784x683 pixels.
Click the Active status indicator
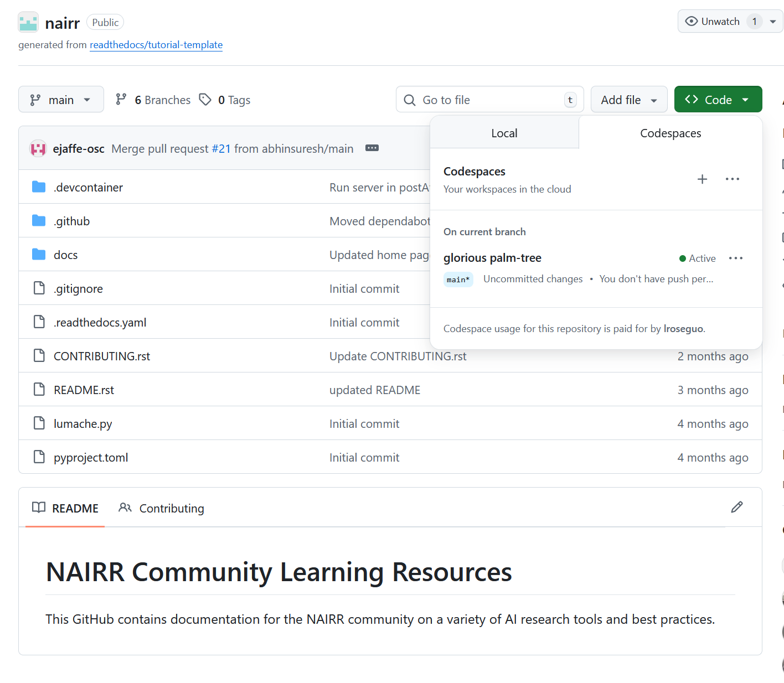pyautogui.click(x=698, y=258)
